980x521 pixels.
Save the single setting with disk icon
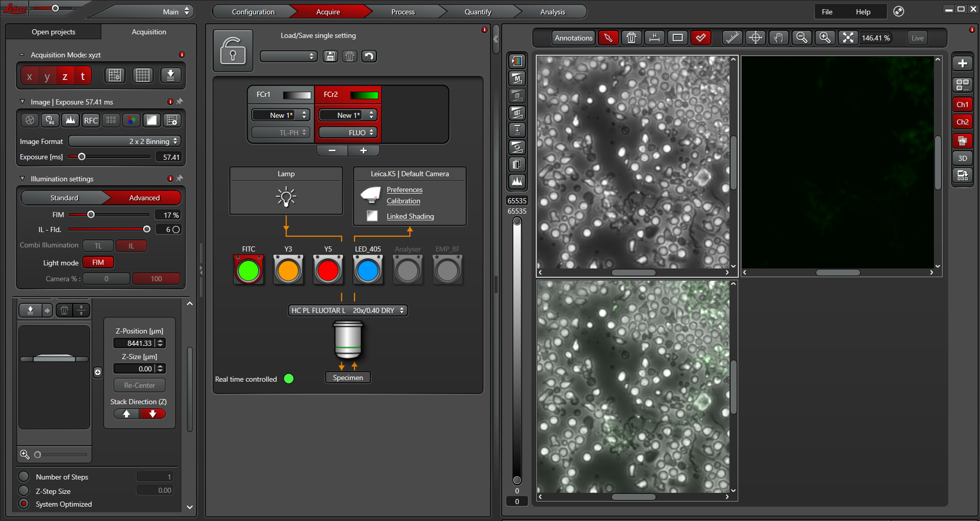pos(330,56)
